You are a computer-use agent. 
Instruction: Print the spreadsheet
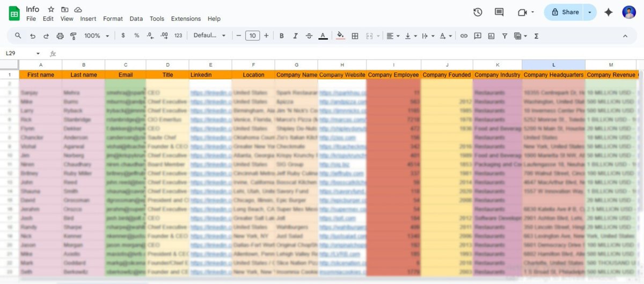click(60, 36)
